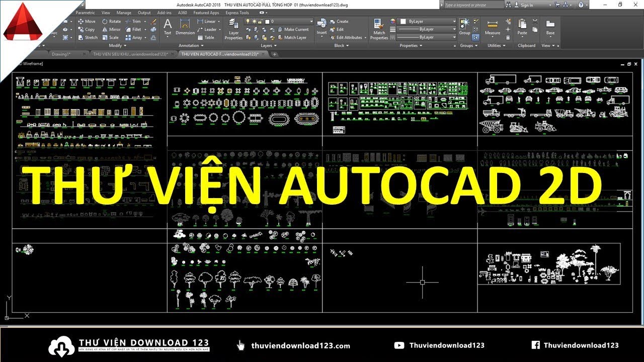The height and width of the screenshot is (362, 644).
Task: Click the Insert block tool
Action: click(x=321, y=27)
